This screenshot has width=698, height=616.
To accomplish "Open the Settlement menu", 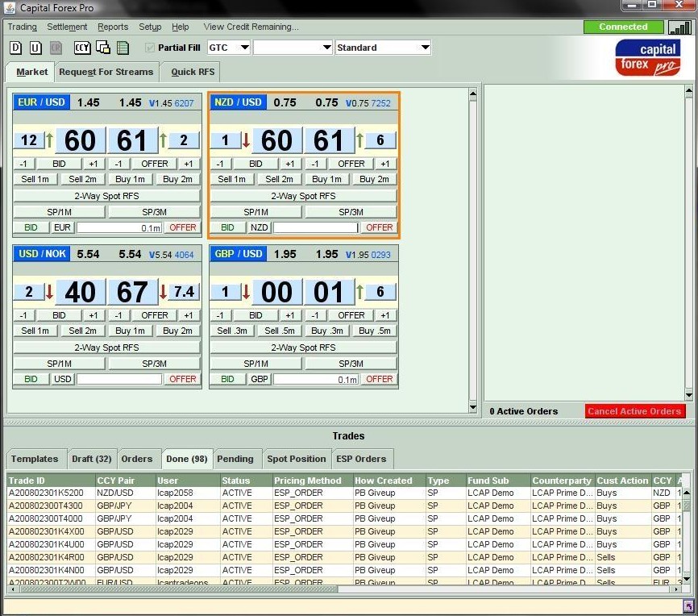I will click(x=67, y=27).
